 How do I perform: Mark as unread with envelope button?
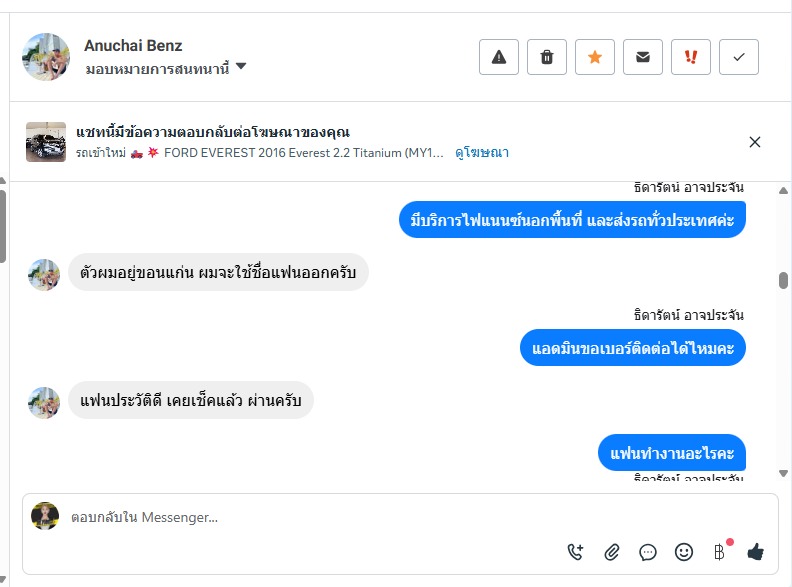[x=643, y=57]
